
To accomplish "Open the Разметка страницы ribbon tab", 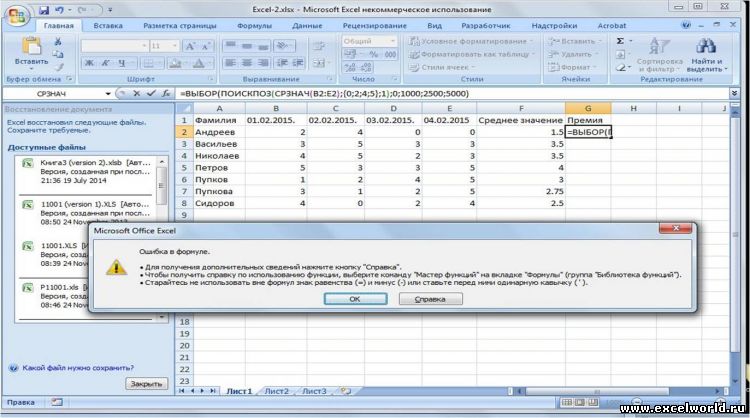I will tap(180, 26).
